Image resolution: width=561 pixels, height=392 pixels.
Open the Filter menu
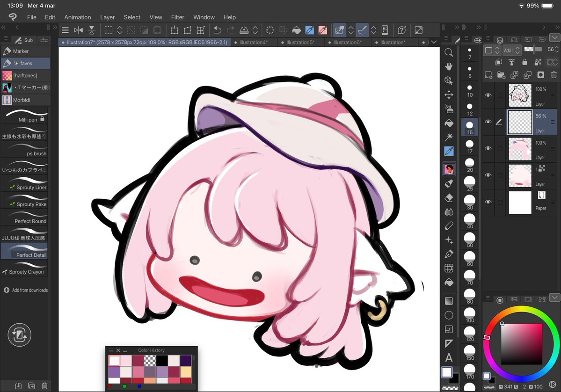coord(177,17)
